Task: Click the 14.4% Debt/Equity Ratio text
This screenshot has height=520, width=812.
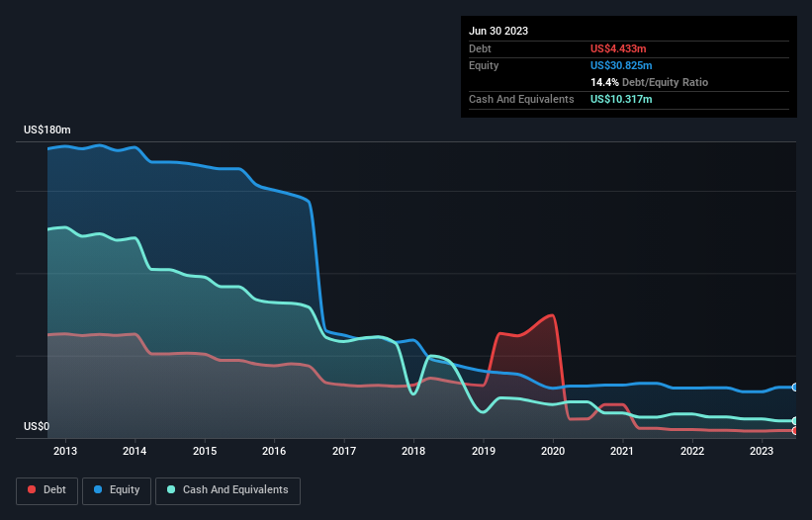Action: point(649,82)
